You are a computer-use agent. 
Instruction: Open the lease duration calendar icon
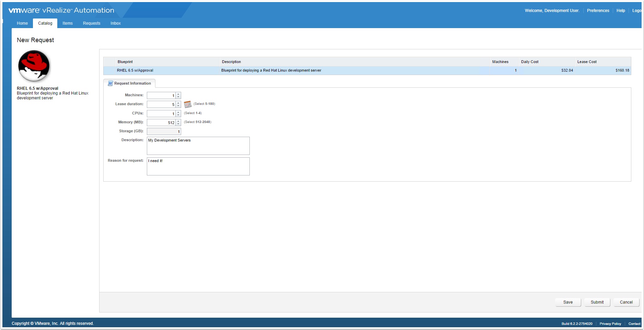(187, 104)
